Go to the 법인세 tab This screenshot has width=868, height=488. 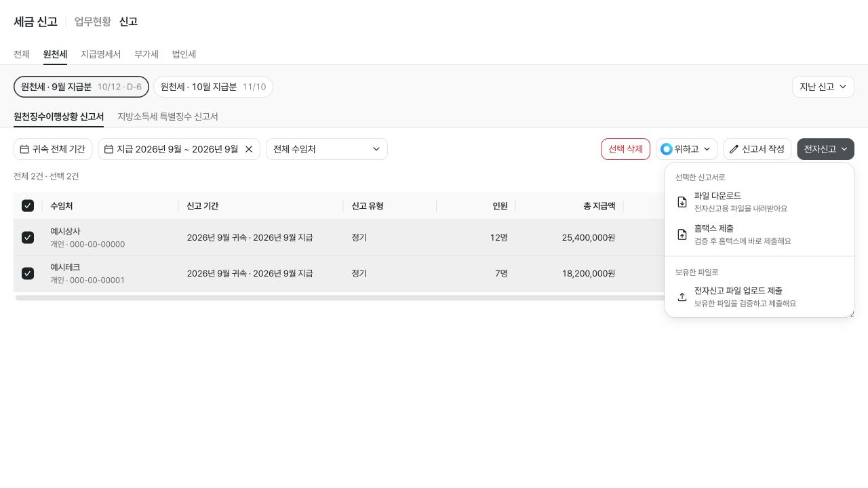184,54
